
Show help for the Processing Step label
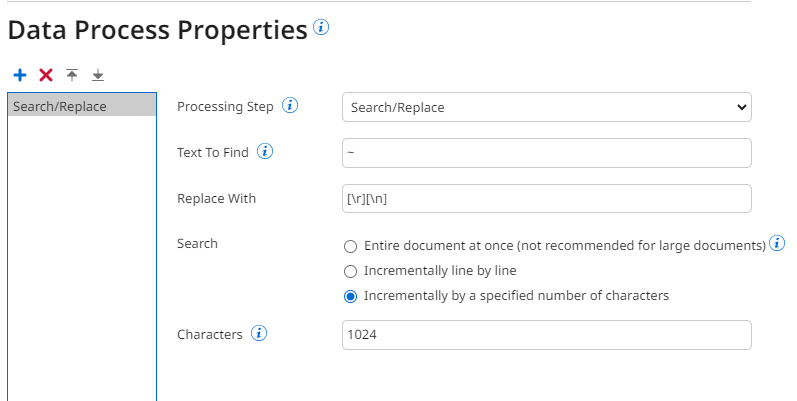290,105
